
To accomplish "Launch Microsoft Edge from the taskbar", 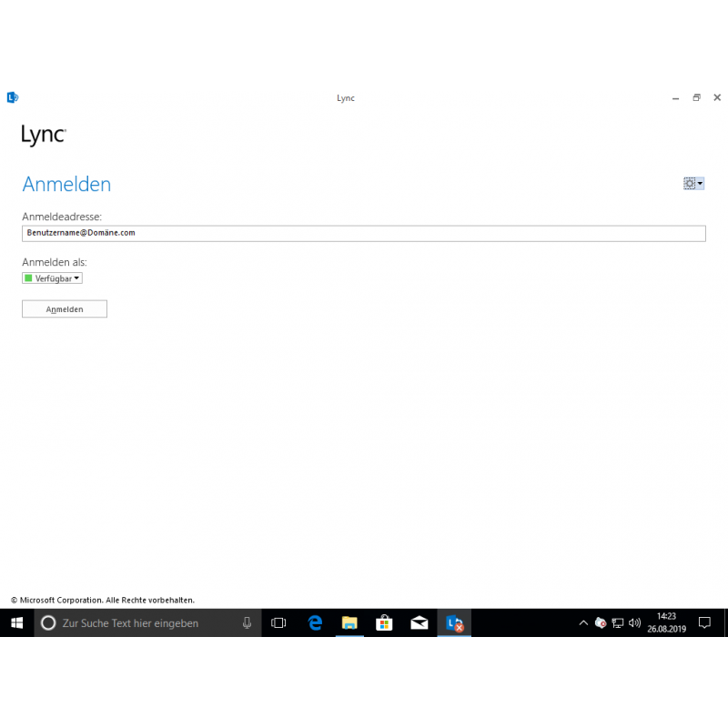I will tap(315, 623).
